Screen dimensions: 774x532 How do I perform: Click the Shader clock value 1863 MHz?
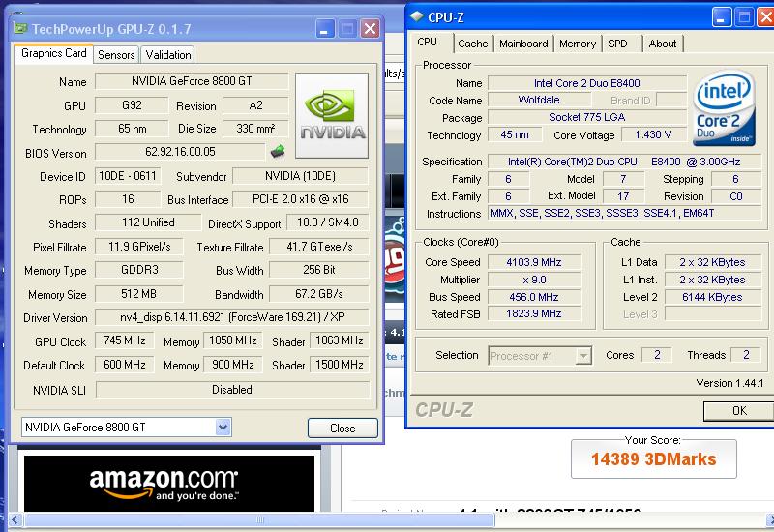point(340,340)
